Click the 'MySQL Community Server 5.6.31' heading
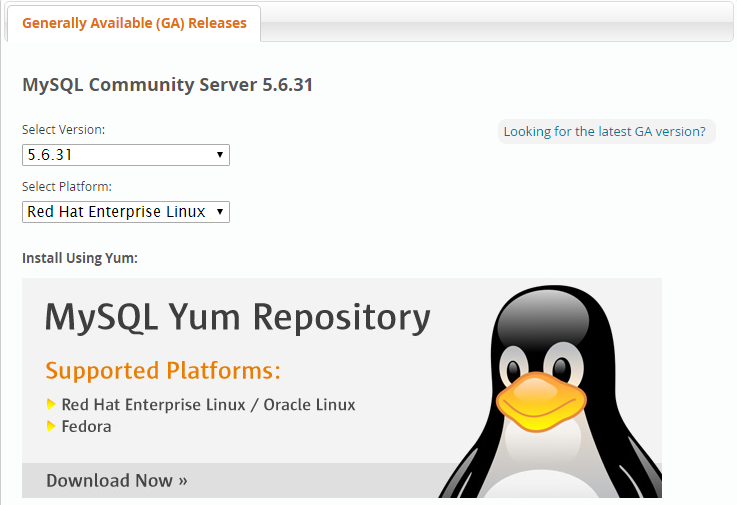Viewport: 737px width, 505px height. [x=167, y=85]
